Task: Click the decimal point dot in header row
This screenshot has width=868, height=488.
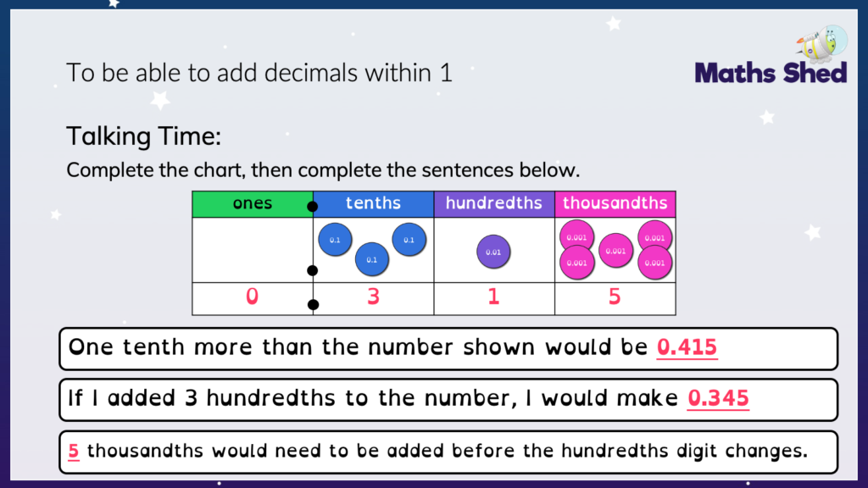Action: [x=312, y=207]
